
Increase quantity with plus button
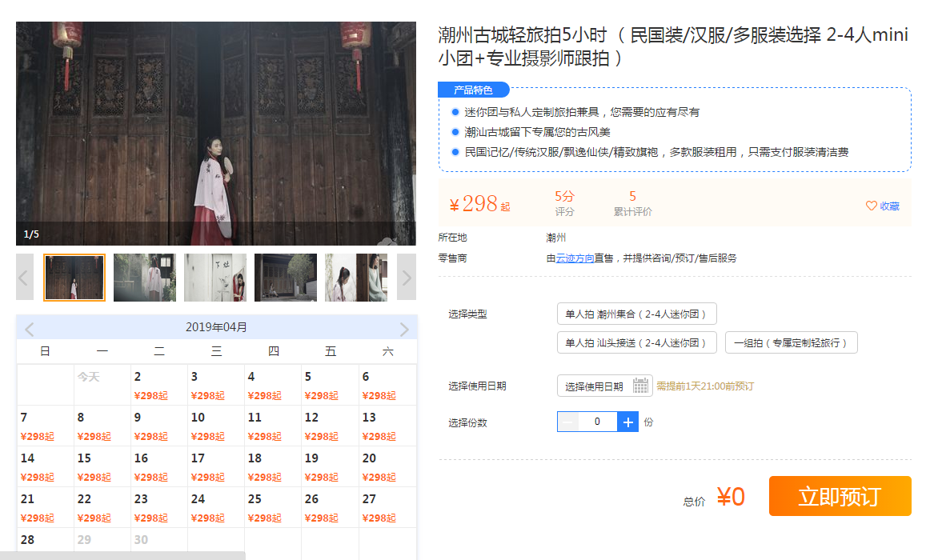[x=628, y=422]
